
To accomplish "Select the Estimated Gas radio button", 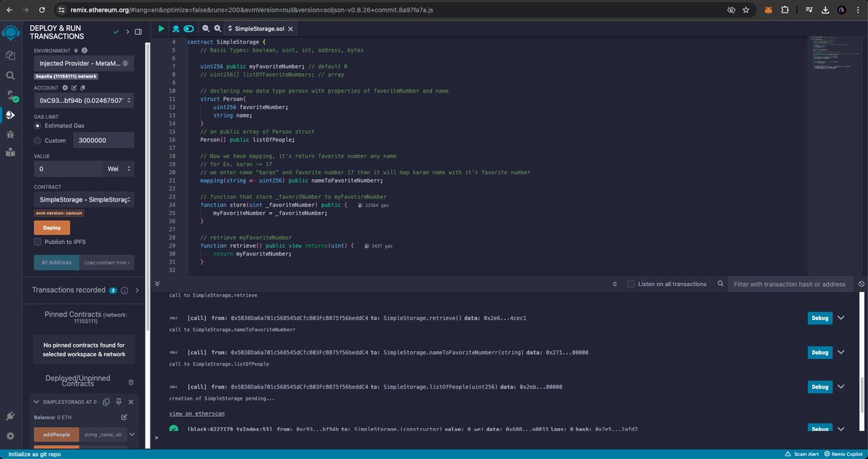I will (x=38, y=125).
